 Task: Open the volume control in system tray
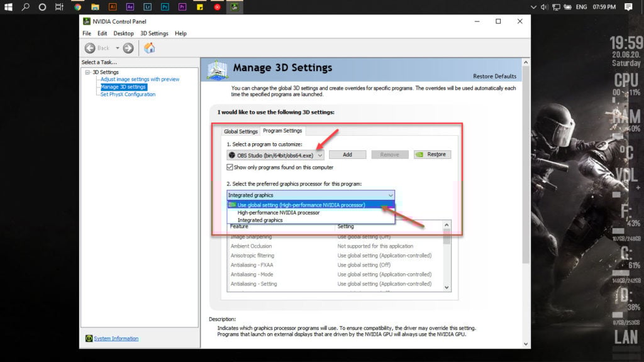point(544,7)
